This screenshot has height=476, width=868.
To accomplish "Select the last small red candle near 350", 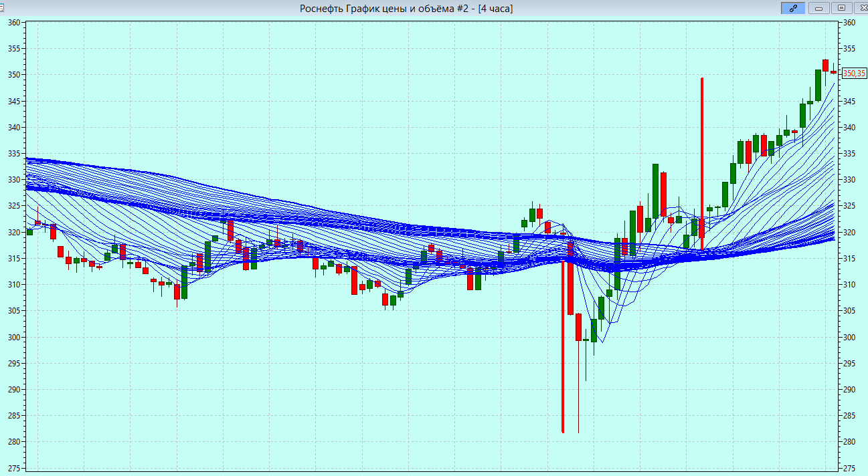I will tap(833, 72).
